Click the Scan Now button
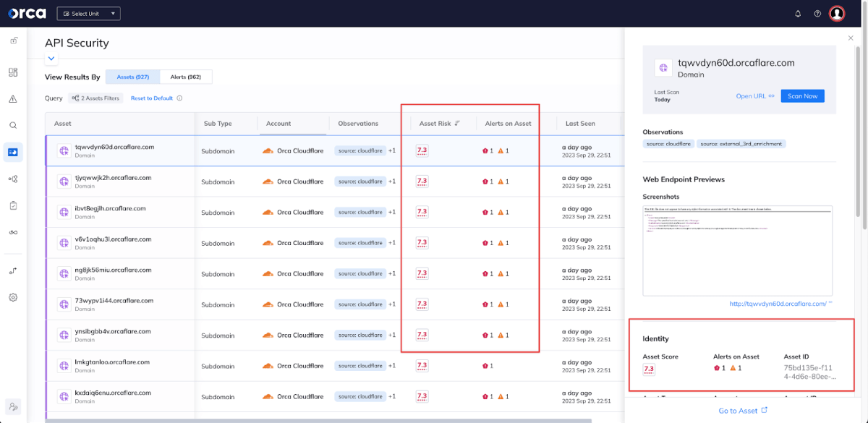 click(802, 96)
